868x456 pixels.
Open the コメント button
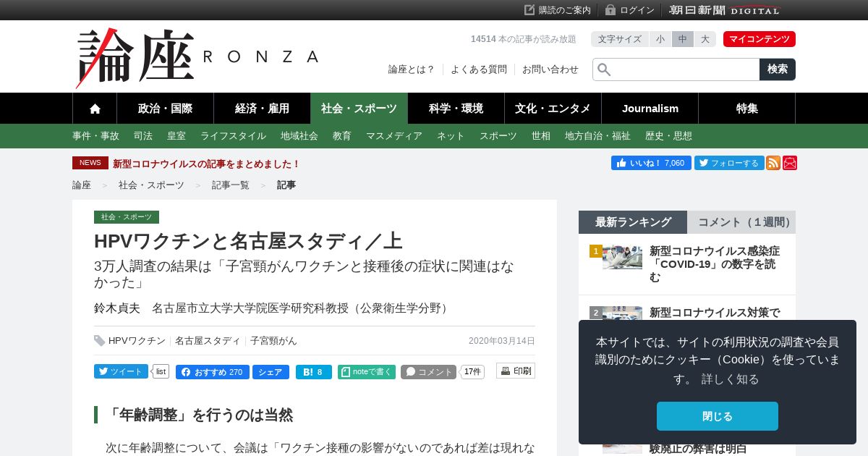pos(428,372)
